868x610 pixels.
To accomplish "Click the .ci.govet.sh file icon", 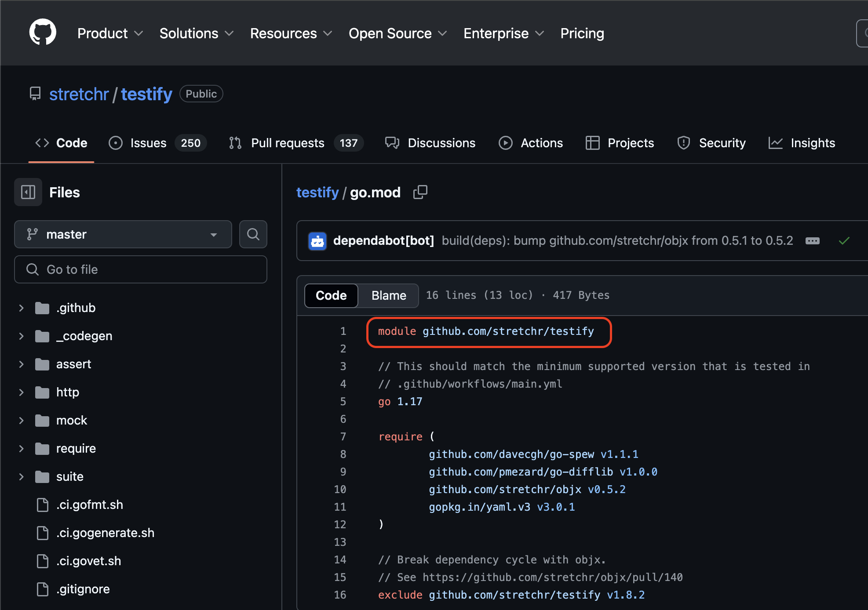I will (43, 561).
